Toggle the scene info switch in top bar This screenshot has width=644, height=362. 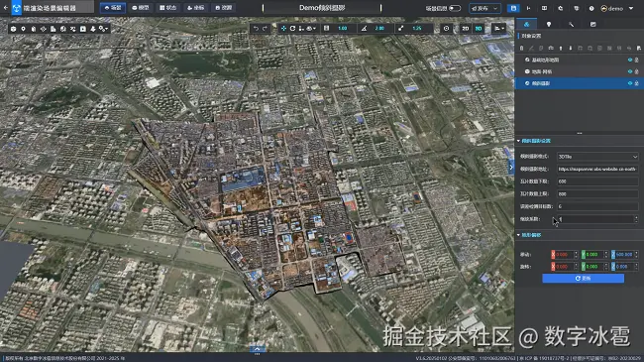click(x=455, y=8)
